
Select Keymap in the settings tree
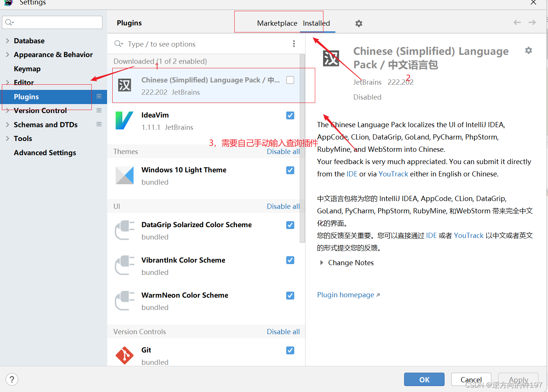[27, 69]
